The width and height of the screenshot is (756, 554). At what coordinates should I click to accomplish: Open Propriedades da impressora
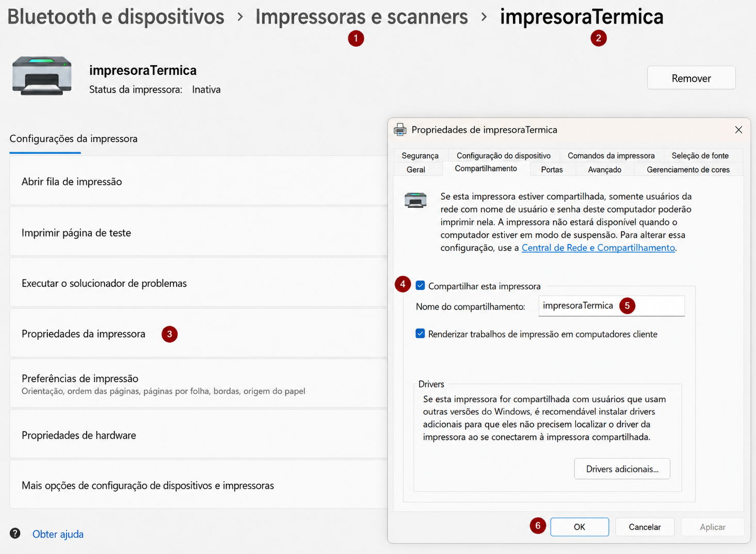[x=199, y=333]
